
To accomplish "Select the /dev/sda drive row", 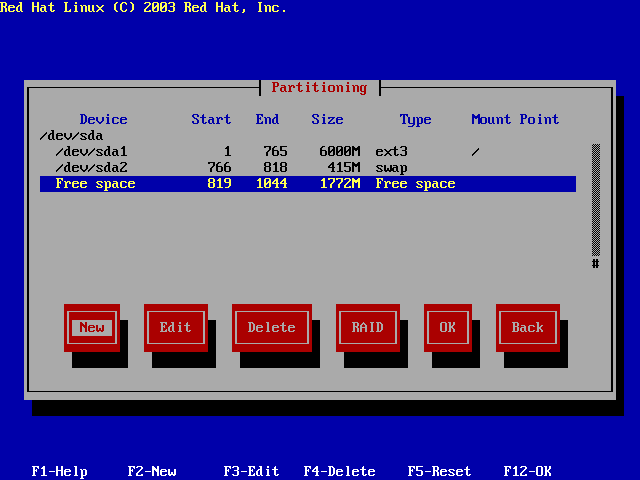I will point(308,136).
